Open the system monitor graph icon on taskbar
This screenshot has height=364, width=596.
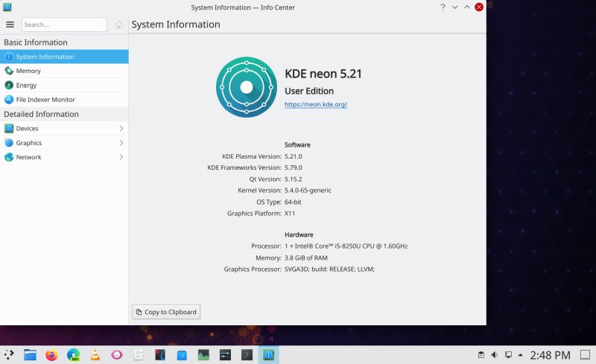coord(203,355)
